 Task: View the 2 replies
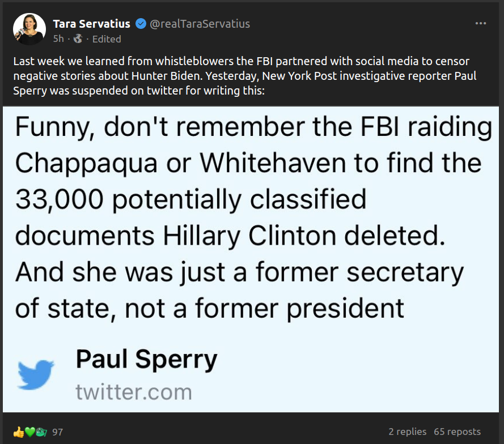pyautogui.click(x=407, y=432)
